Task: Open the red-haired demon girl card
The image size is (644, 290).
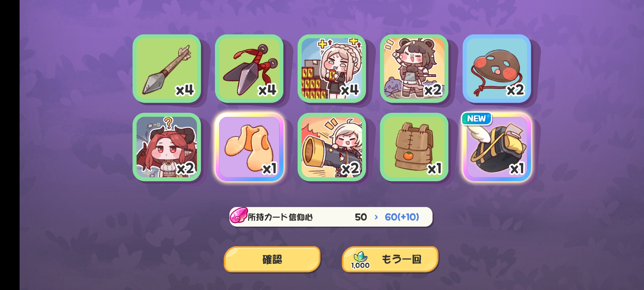Action: pos(167,147)
